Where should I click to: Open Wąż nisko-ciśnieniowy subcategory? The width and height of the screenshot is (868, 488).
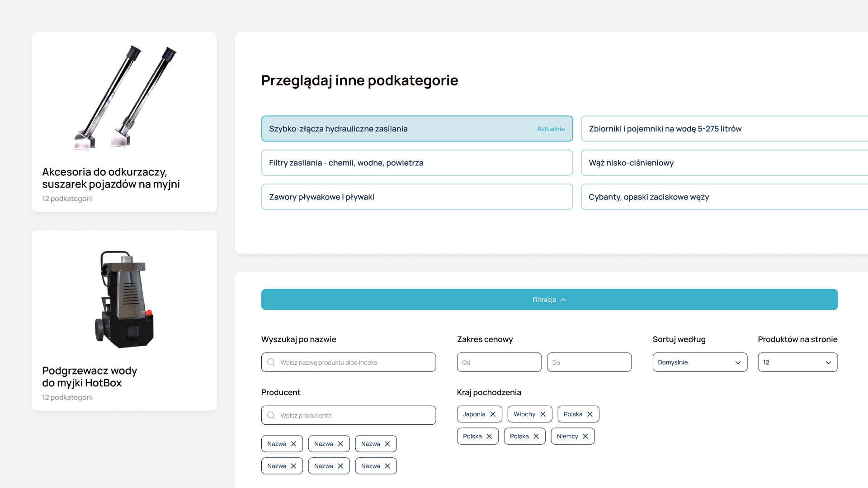pyautogui.click(x=724, y=163)
